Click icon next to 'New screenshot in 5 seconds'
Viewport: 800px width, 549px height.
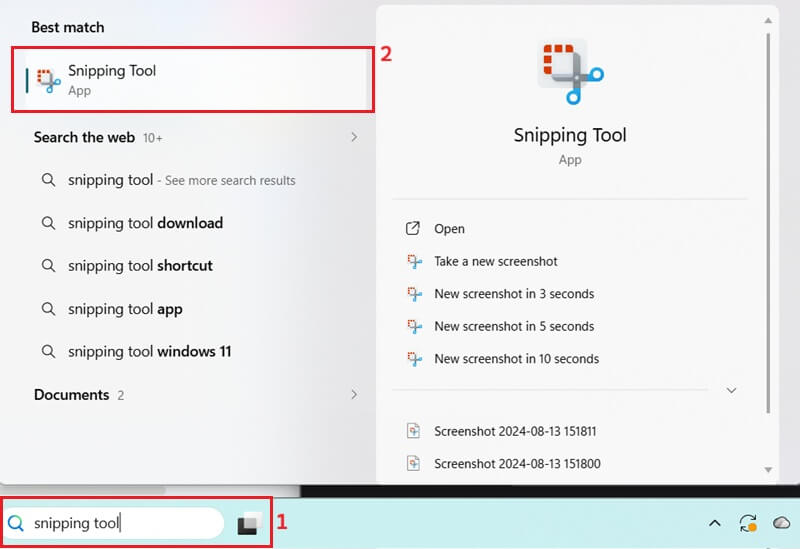414,326
